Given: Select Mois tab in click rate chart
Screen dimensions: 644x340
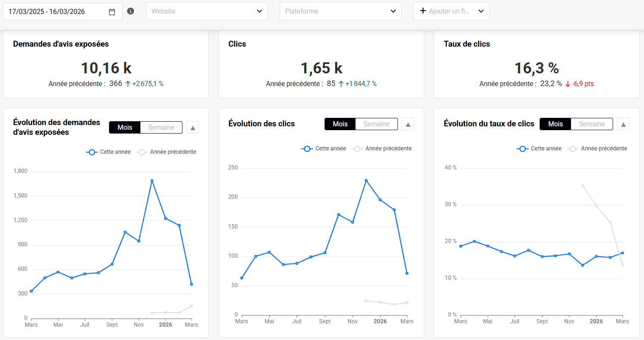Looking at the screenshot, I should [555, 124].
